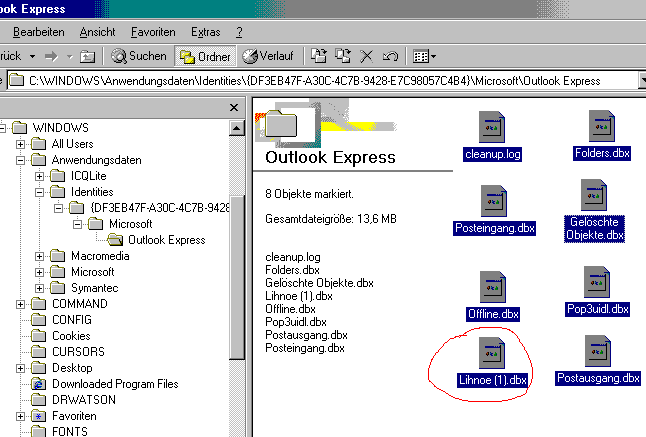The height and width of the screenshot is (437, 646).
Task: Select the Outlook Express tree folder
Action: [166, 240]
